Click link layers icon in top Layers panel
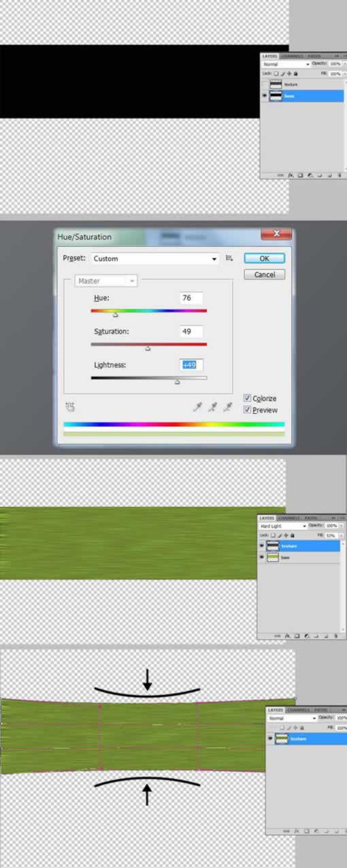This screenshot has height=868, width=347. [280, 175]
